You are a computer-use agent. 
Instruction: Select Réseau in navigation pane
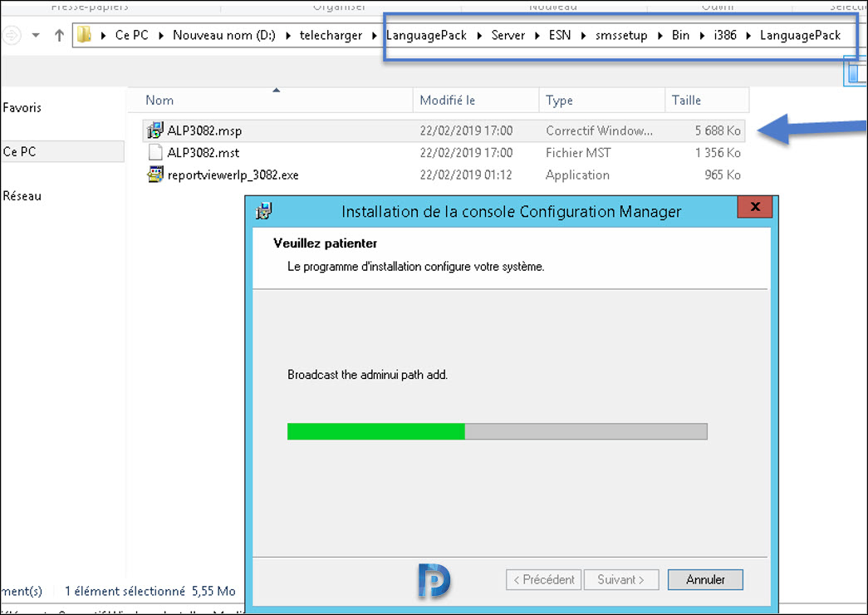(22, 195)
